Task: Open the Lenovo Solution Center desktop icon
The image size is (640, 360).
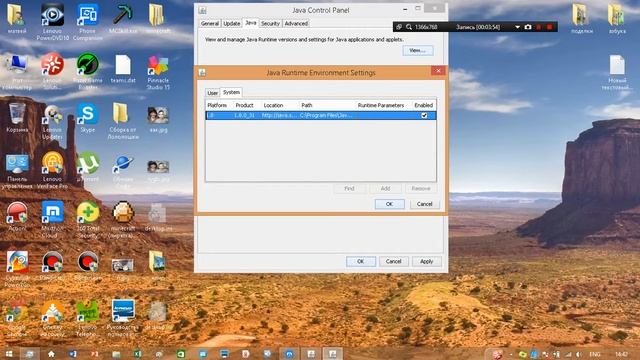Action: 52,70
